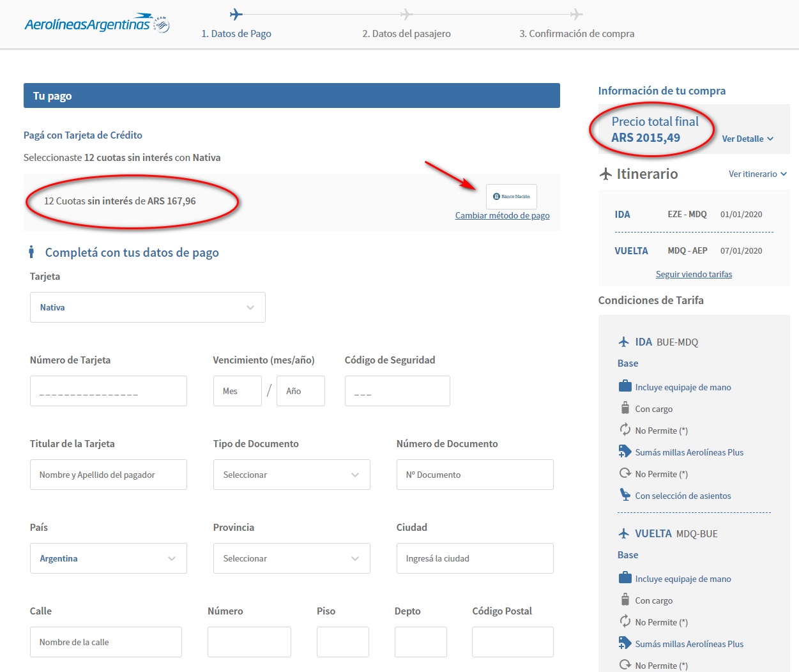Click IDA Con selección de asientos link
The width and height of the screenshot is (799, 672).
(x=683, y=496)
